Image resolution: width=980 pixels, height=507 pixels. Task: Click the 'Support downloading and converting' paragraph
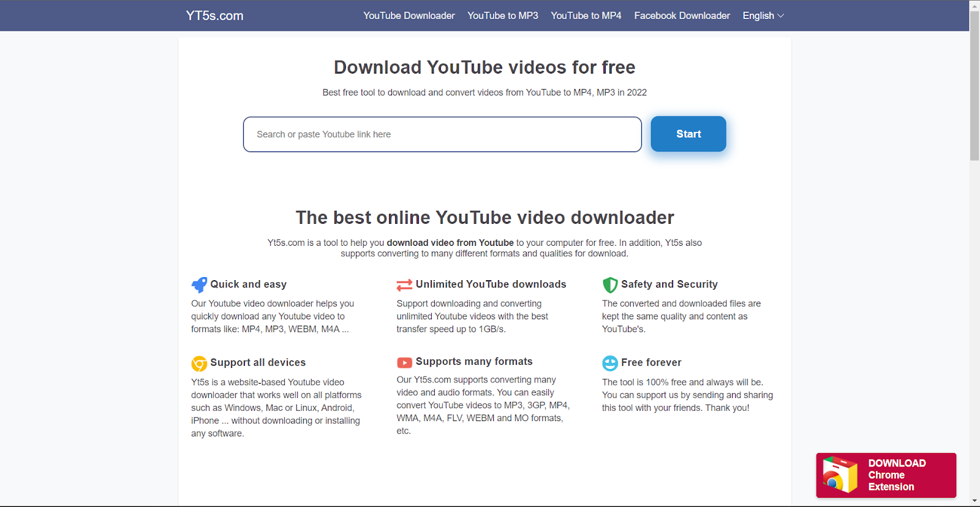(472, 316)
